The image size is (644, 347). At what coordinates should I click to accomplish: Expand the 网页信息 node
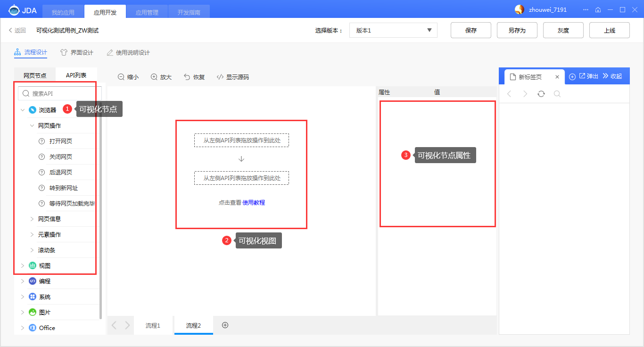tap(32, 219)
